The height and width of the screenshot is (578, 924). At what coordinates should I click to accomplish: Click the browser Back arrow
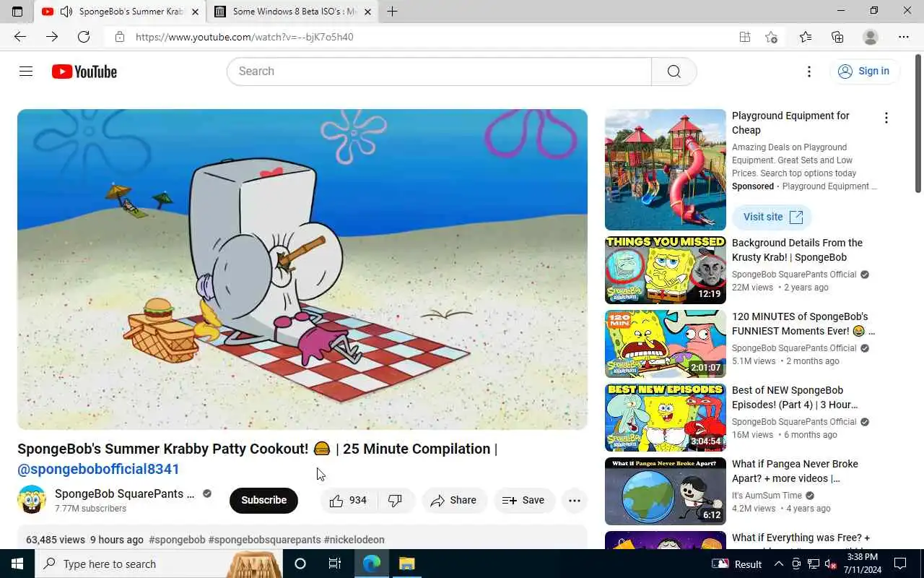(x=20, y=37)
